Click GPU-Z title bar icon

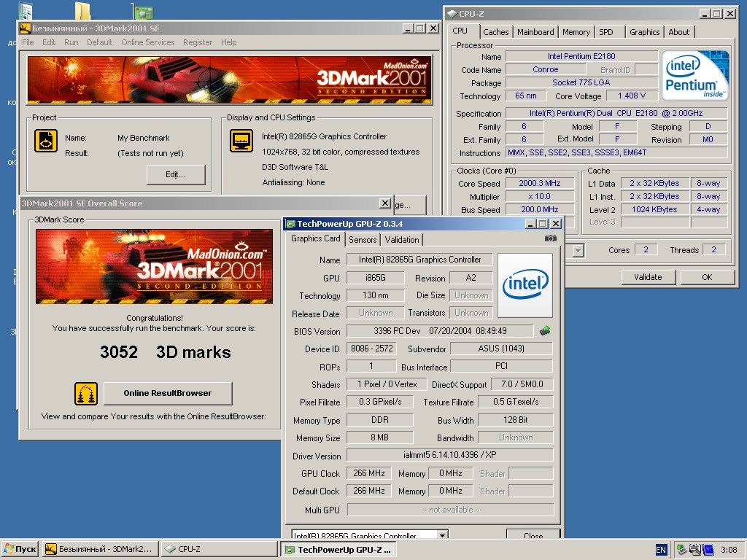[x=290, y=224]
